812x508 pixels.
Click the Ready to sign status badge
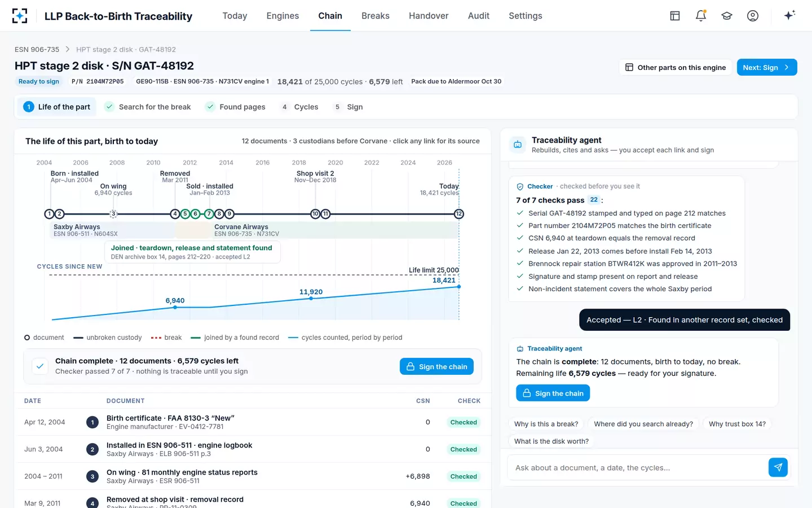pyautogui.click(x=39, y=81)
